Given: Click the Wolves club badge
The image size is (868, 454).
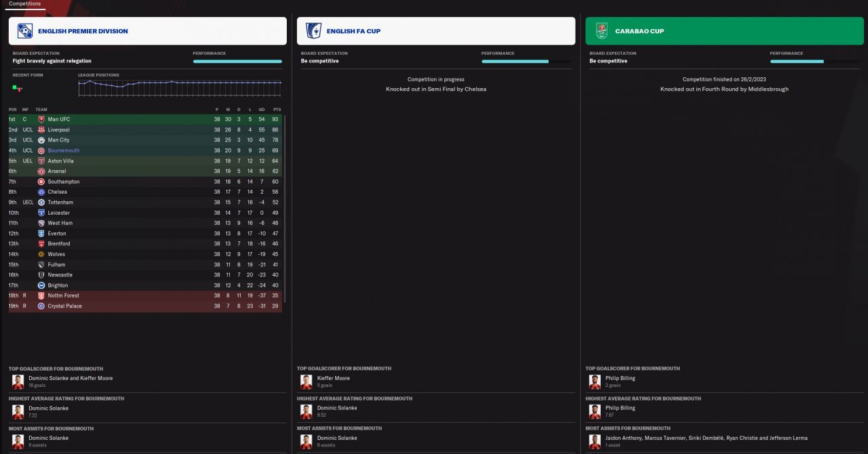Looking at the screenshot, I should pyautogui.click(x=41, y=254).
